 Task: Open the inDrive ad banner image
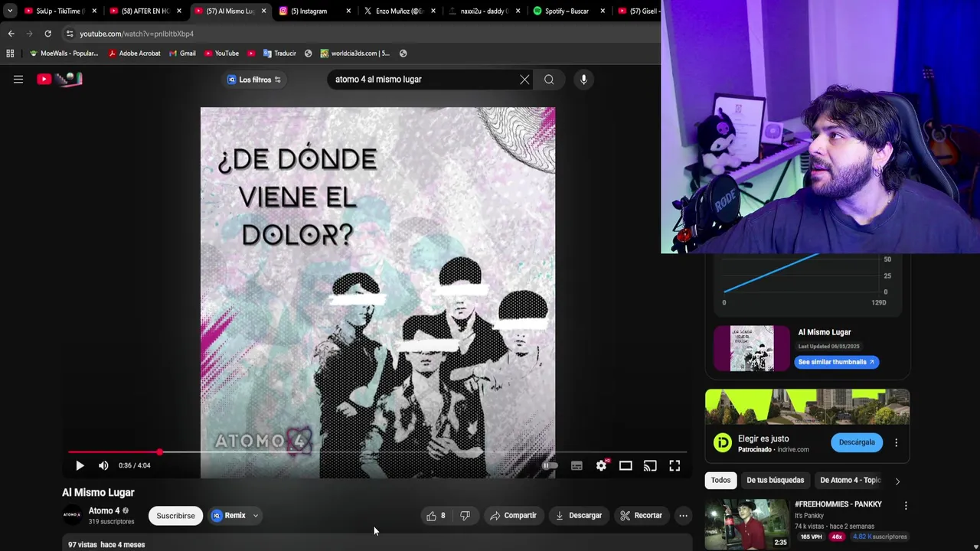point(807,406)
